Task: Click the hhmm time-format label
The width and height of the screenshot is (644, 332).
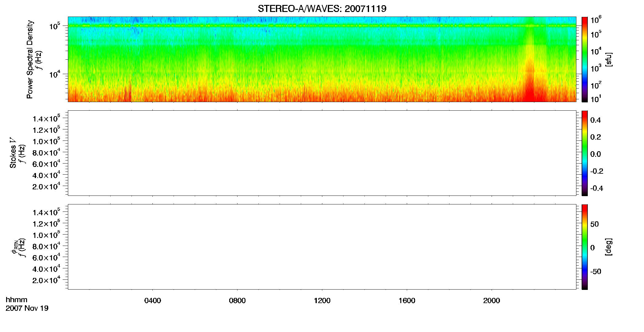Action: click(17, 300)
